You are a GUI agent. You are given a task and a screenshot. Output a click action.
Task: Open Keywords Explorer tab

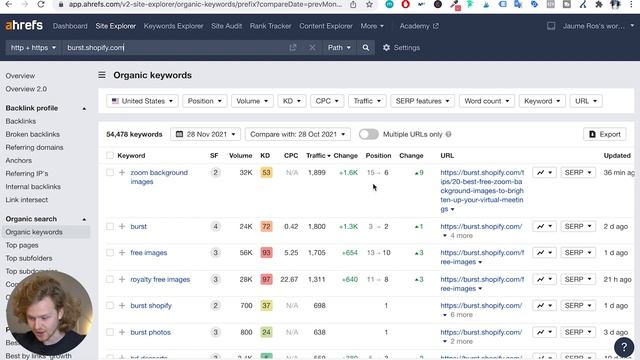point(173,26)
